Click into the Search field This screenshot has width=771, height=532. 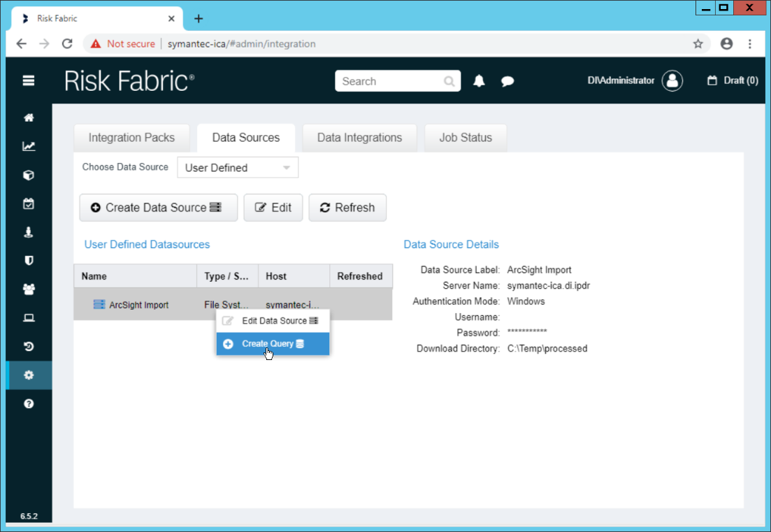point(390,81)
